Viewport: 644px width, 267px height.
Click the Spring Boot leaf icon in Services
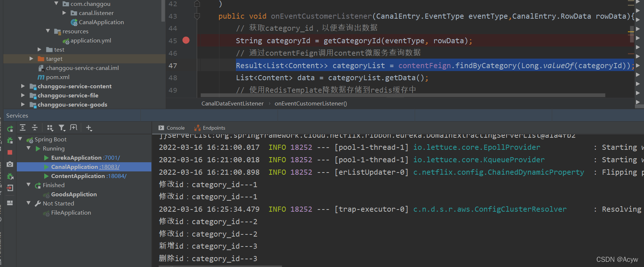point(30,140)
